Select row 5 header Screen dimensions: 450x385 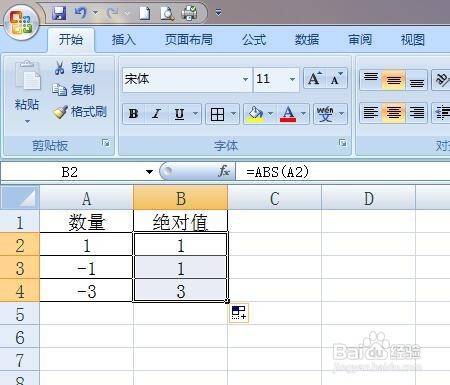[20, 314]
